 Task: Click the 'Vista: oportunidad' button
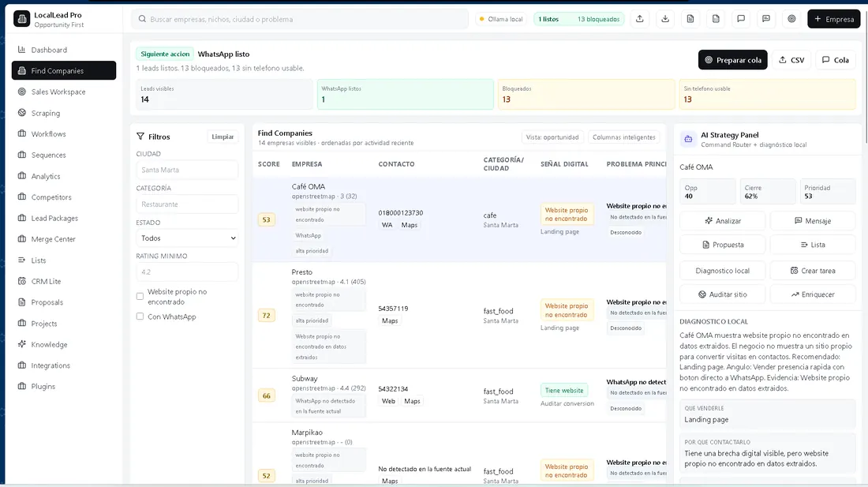click(552, 137)
